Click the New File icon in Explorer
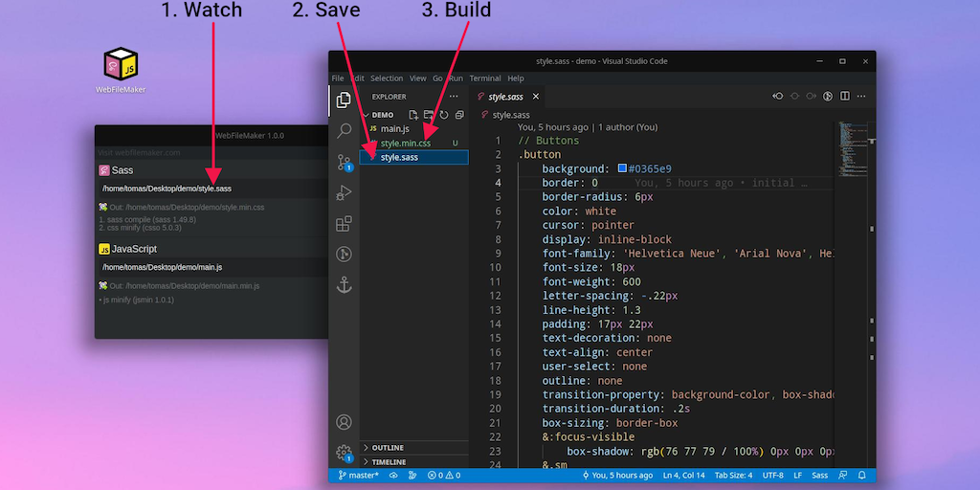Viewport: 980px width, 490px height. (x=413, y=115)
